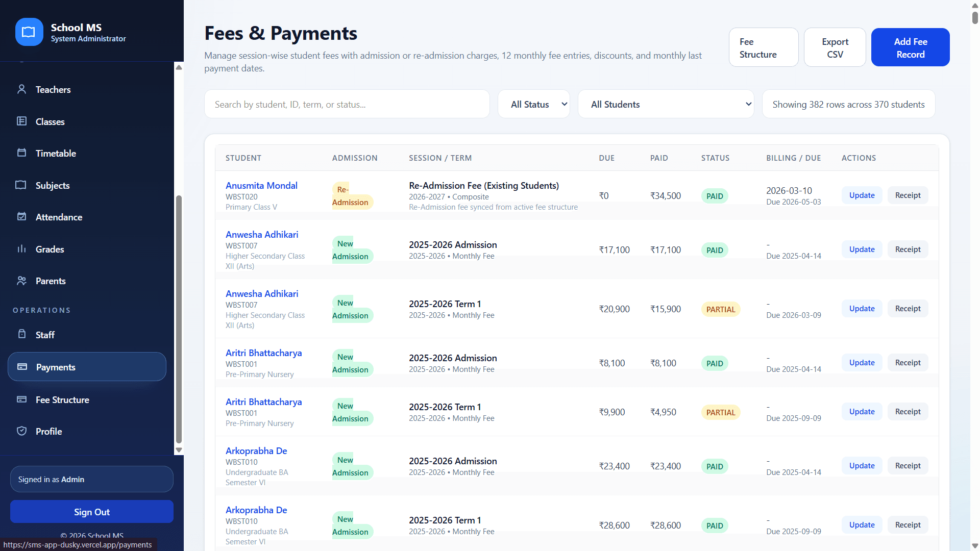
Task: Update Anusmita Mondal's re-admission fee record
Action: coord(862,195)
